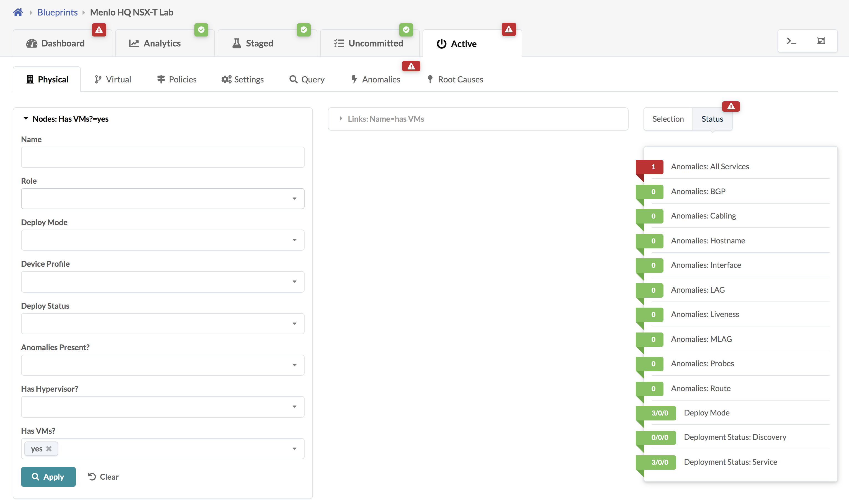Click the red warning badge on Active tab
This screenshot has width=849, height=504.
pos(508,30)
